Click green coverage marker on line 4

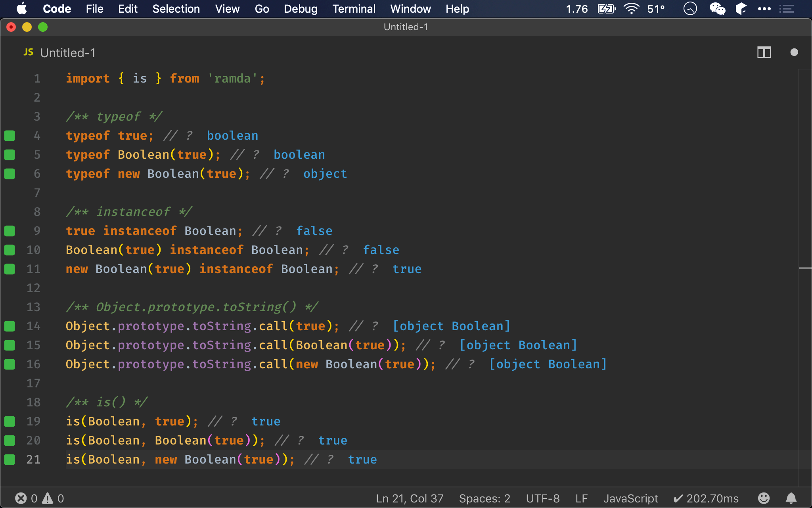(x=10, y=136)
